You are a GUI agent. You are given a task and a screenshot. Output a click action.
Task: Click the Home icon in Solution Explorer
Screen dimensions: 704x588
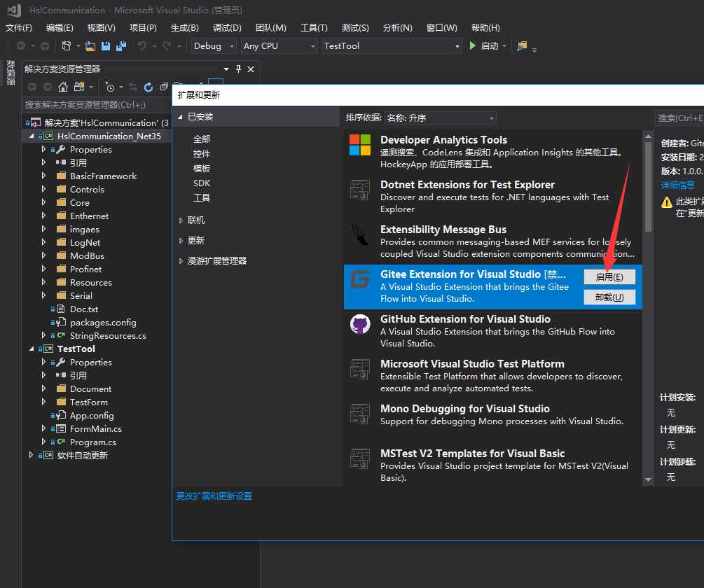(x=63, y=87)
